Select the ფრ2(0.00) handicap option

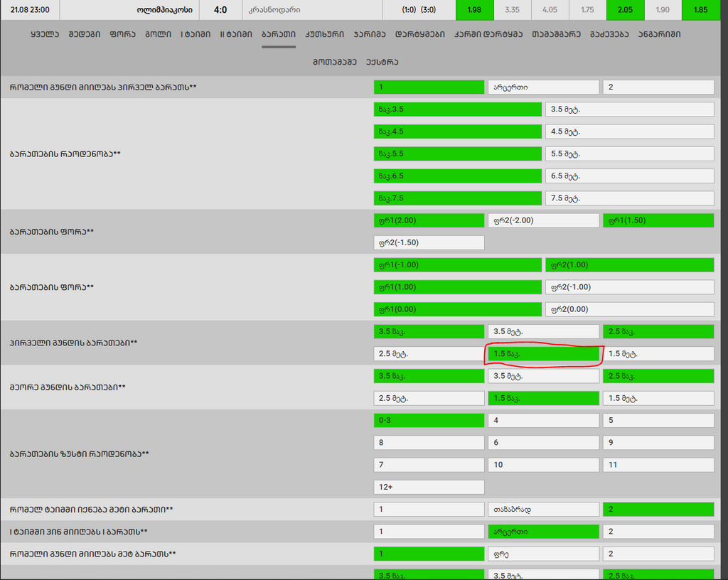(x=629, y=309)
